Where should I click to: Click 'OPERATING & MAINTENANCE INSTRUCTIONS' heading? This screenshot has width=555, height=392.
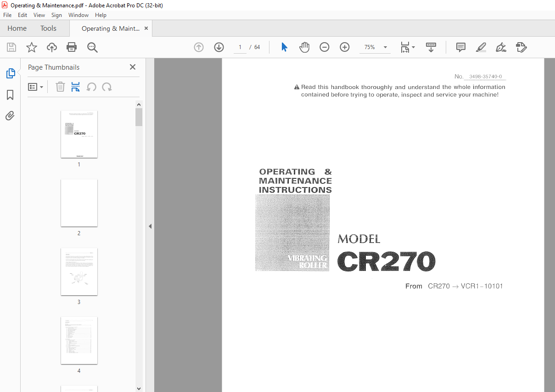point(295,181)
